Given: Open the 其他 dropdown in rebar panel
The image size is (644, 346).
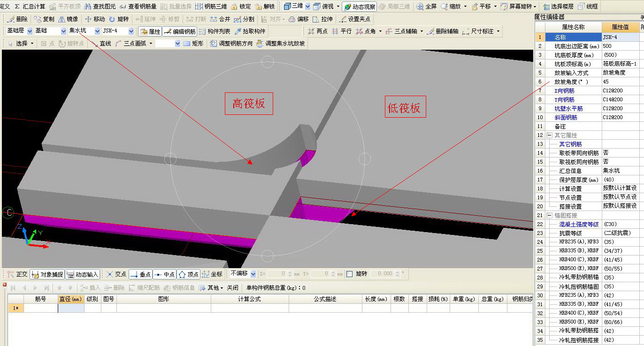Looking at the screenshot, I should [x=211, y=287].
